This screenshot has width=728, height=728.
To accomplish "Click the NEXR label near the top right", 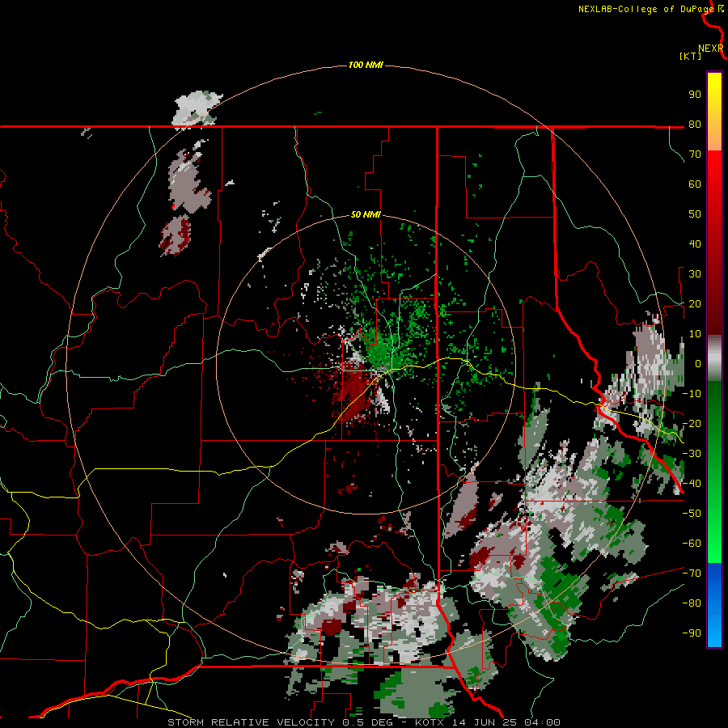I will 711,49.
